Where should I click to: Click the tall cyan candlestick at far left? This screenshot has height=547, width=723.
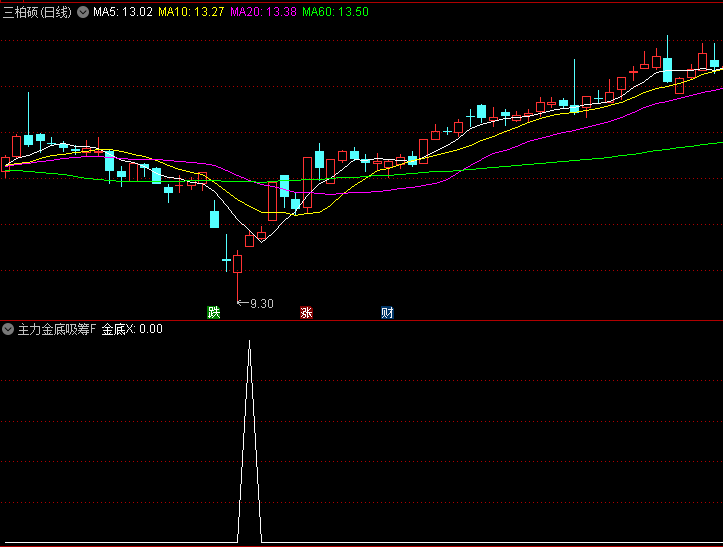click(28, 138)
